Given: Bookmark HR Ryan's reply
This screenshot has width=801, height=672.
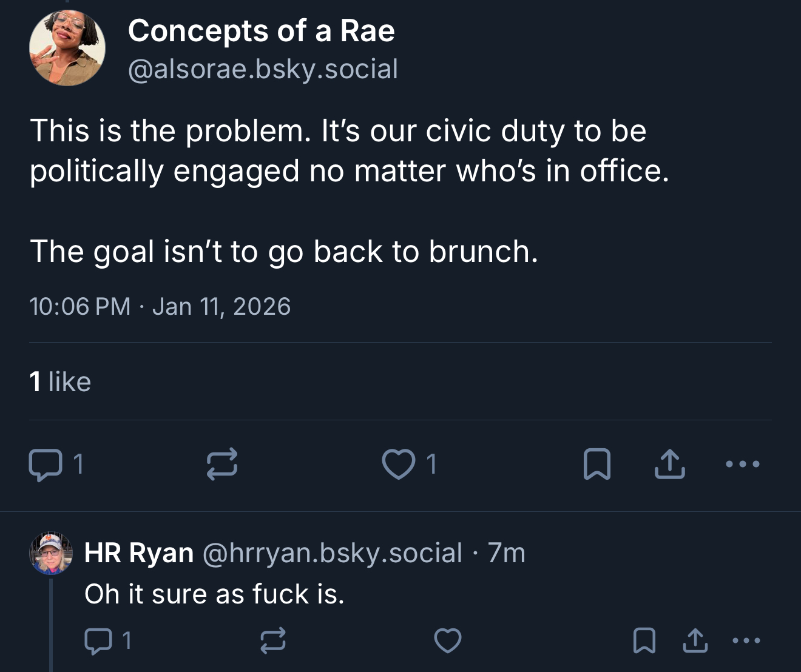Looking at the screenshot, I should (644, 641).
